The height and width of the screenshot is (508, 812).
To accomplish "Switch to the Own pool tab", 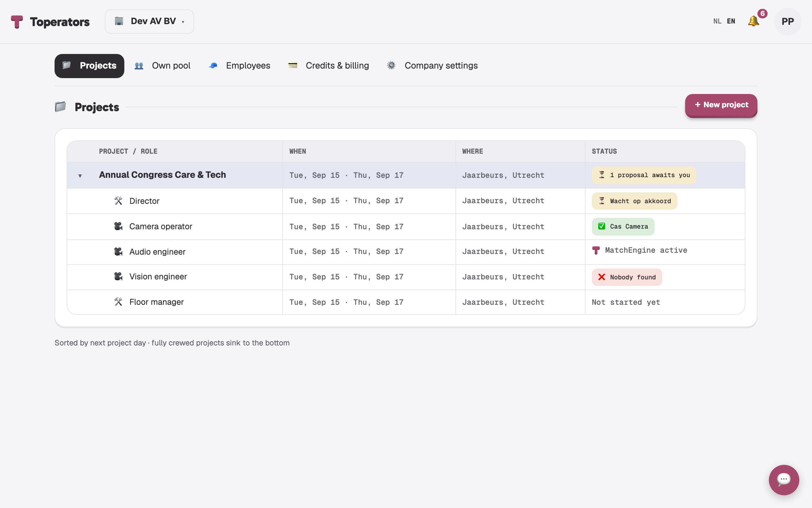I will click(x=162, y=65).
